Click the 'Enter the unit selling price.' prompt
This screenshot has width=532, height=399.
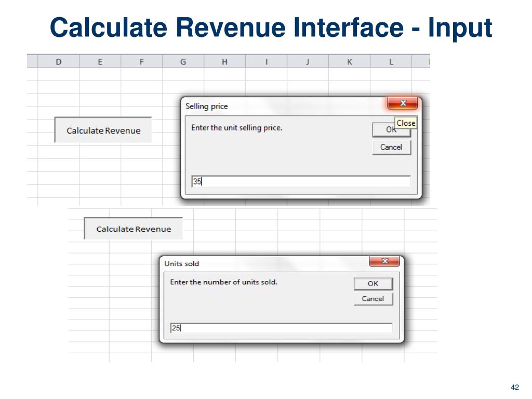click(x=236, y=128)
